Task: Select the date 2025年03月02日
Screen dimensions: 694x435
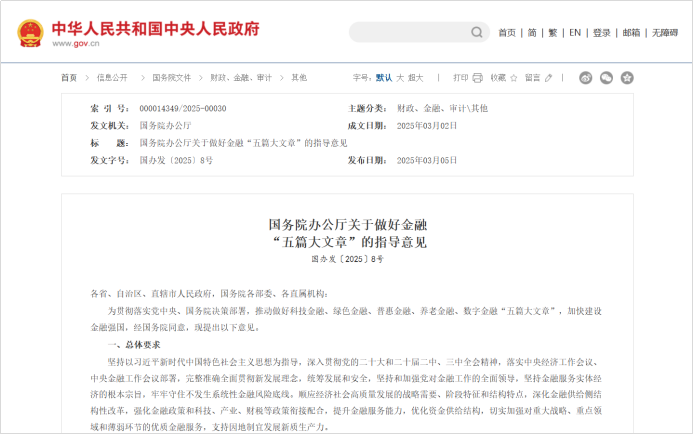Action: (427, 126)
